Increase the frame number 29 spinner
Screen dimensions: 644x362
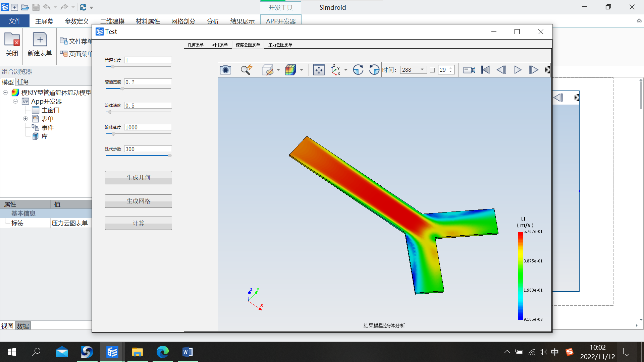(x=451, y=68)
